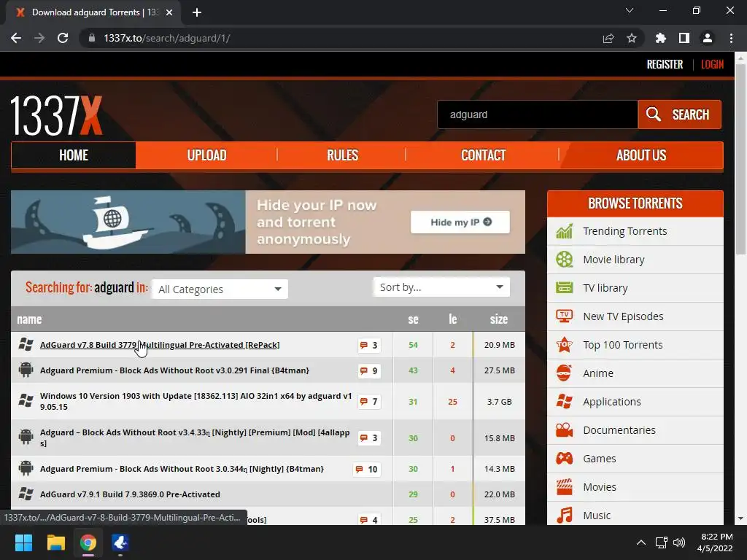Viewport: 747px width, 560px height.
Task: Click the magnifier icon in the Search button
Action: click(653, 114)
